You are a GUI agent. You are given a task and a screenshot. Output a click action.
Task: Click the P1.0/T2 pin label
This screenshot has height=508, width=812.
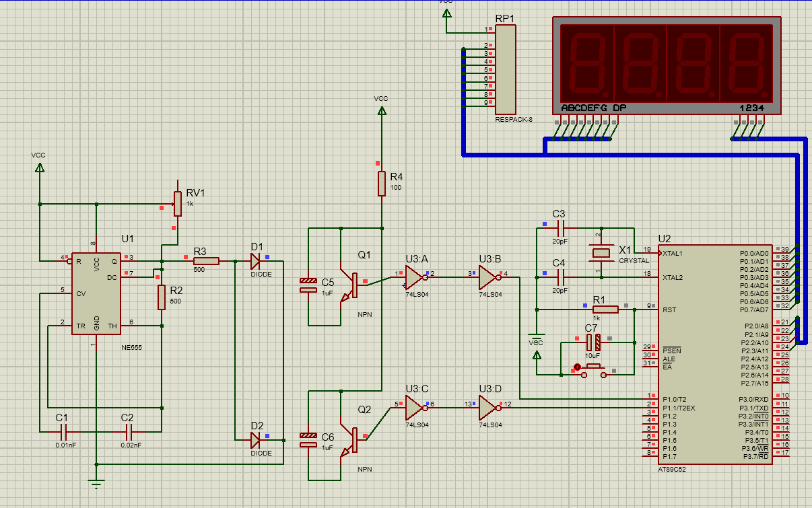(x=674, y=399)
